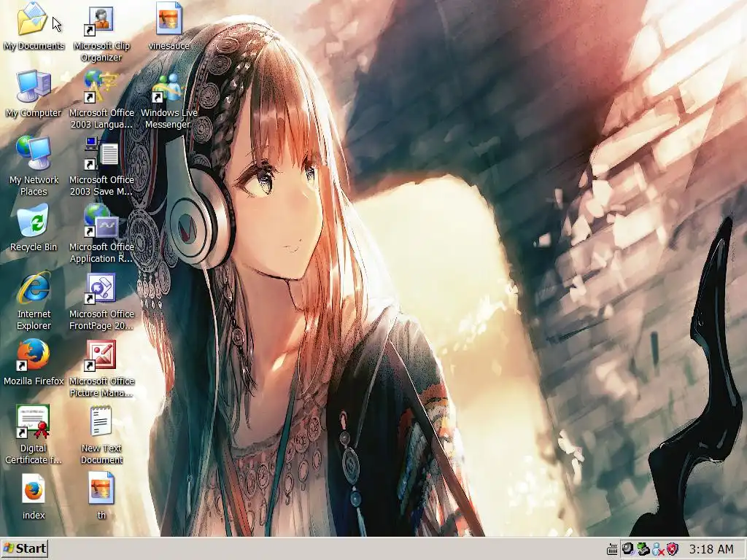The height and width of the screenshot is (560, 747).
Task: Click Windows Messenger tray icon
Action: tap(658, 549)
